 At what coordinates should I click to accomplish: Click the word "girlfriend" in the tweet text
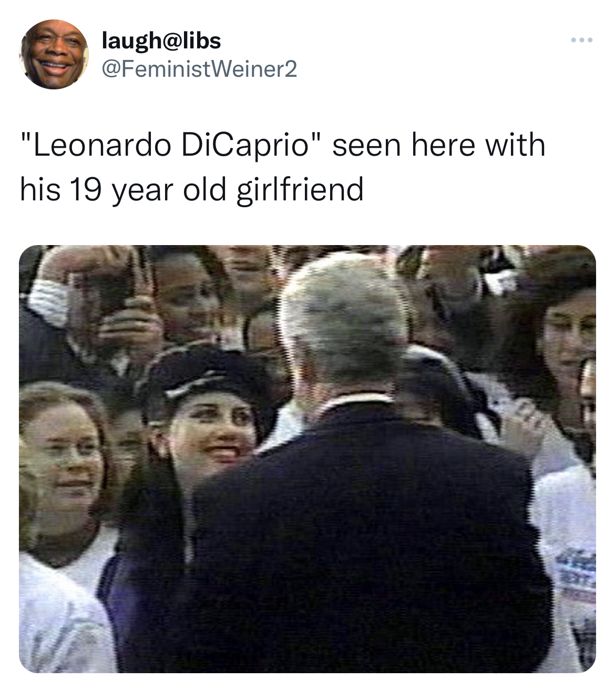pyautogui.click(x=300, y=189)
